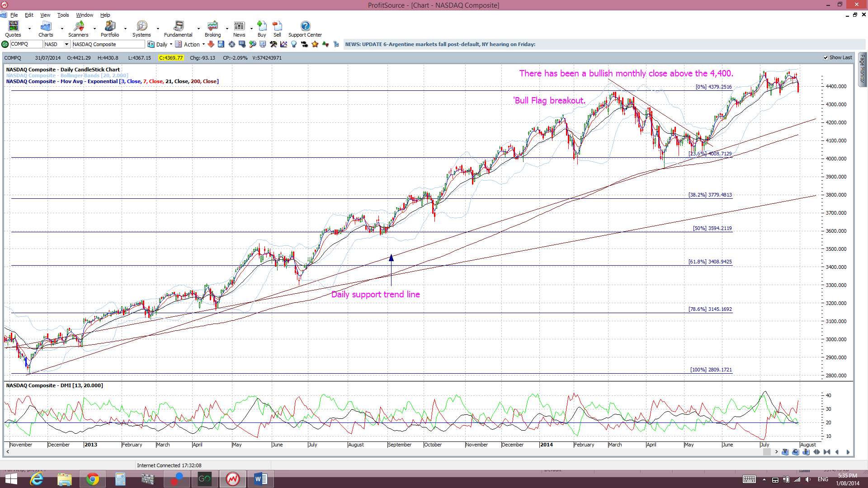
Task: Click the Mov Avg Exponential legend line
Action: tap(112, 81)
